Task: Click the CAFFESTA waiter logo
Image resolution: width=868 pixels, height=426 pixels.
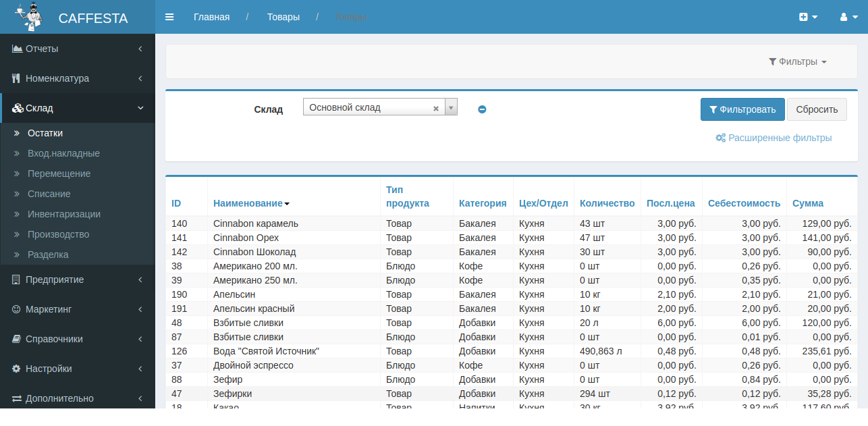Action: [27, 17]
